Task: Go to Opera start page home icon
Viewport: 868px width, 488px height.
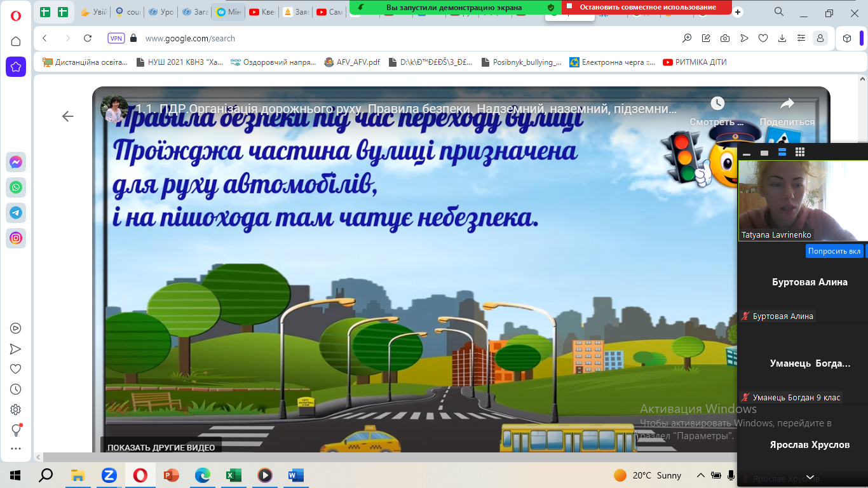Action: coord(16,41)
